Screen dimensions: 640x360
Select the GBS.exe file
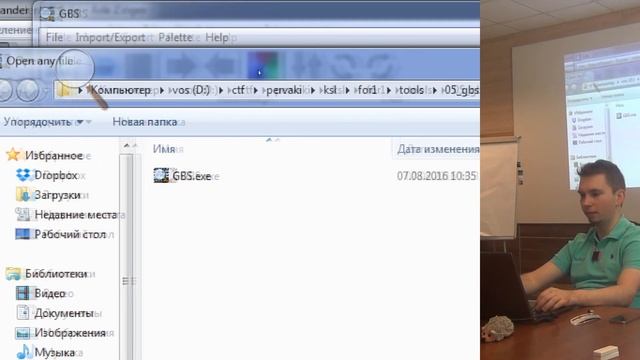[192, 176]
